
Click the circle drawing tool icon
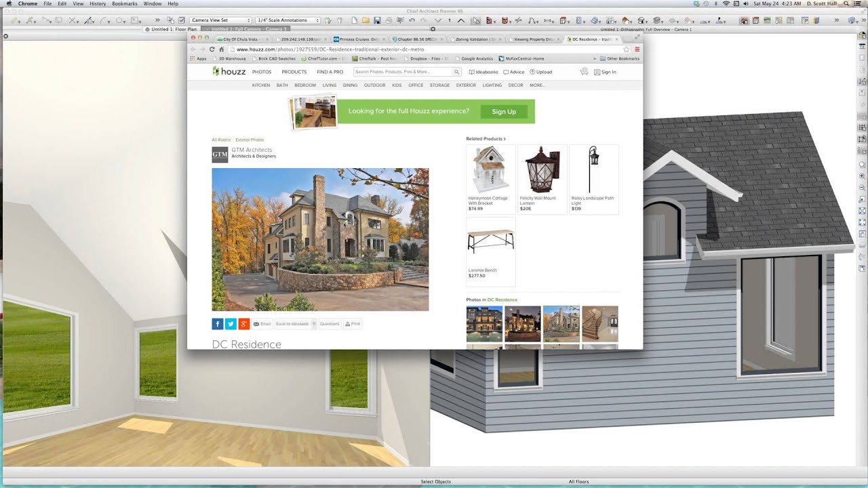coord(119,20)
